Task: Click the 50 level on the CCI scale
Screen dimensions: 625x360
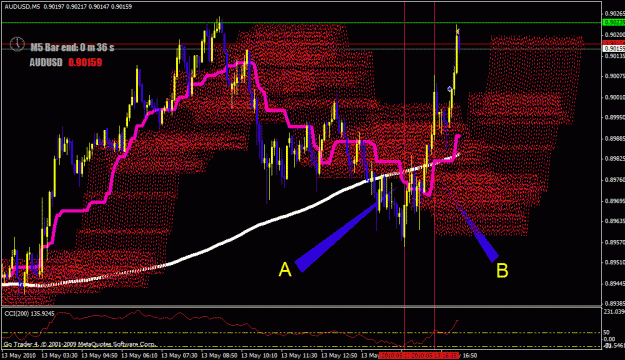Action: click(x=607, y=332)
